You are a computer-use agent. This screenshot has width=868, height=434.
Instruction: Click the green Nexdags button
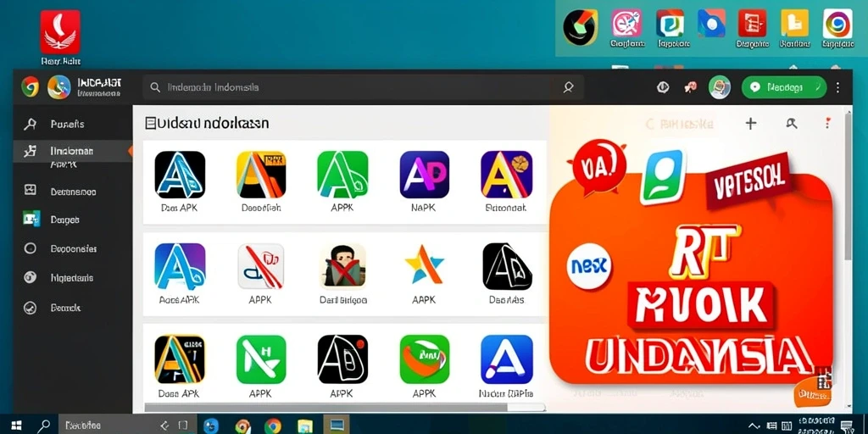pos(784,87)
